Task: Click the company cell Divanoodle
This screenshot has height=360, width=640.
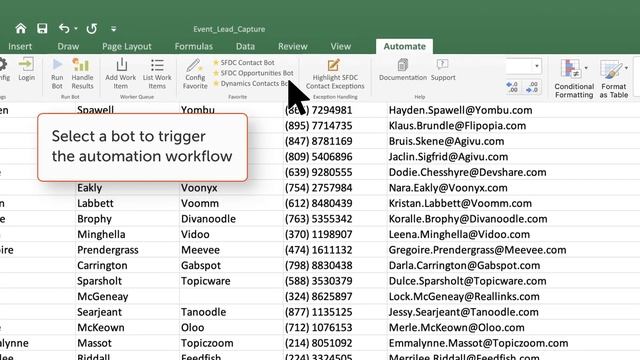Action: click(208, 219)
